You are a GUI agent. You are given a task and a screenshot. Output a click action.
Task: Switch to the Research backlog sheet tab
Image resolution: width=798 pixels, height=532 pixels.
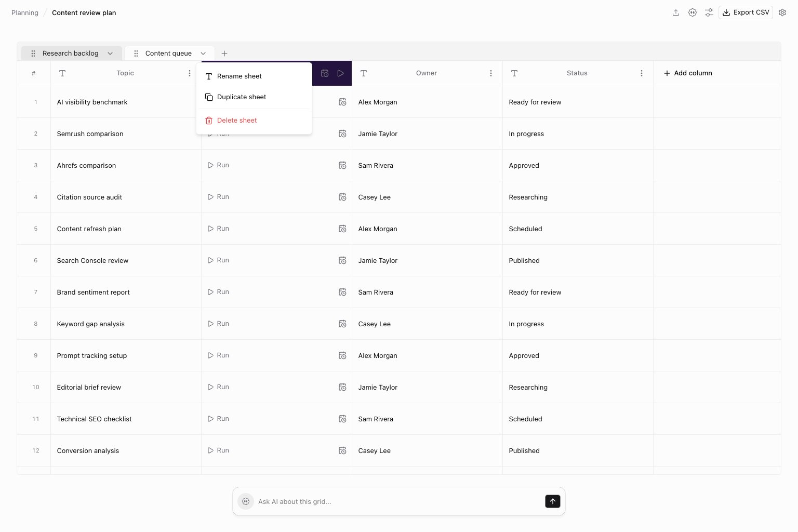(71, 54)
